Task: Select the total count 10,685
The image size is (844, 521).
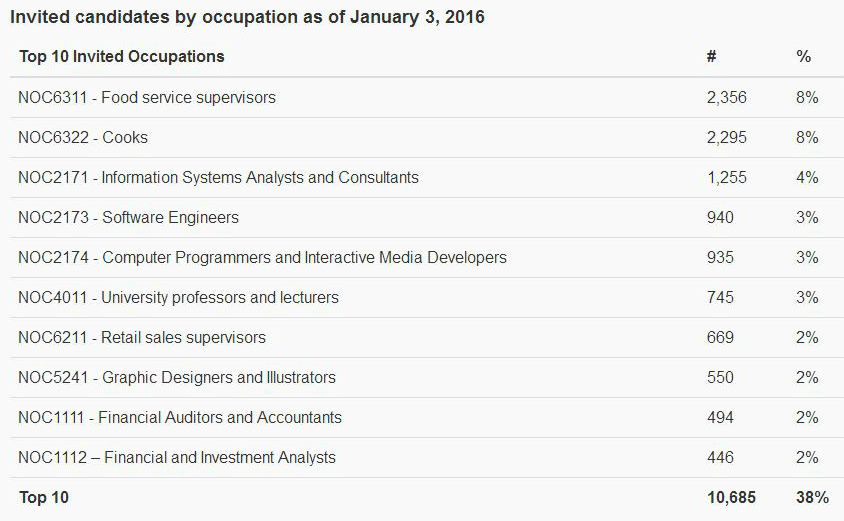Action: 731,498
